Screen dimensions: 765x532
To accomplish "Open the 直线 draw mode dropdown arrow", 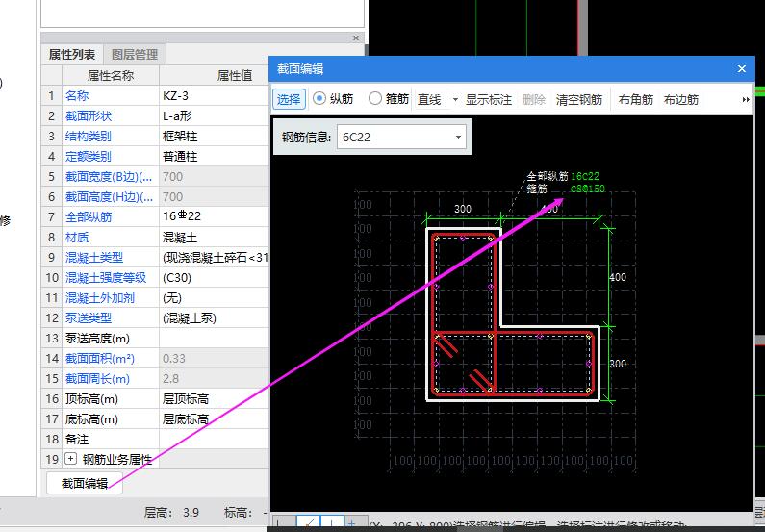I will pos(455,99).
